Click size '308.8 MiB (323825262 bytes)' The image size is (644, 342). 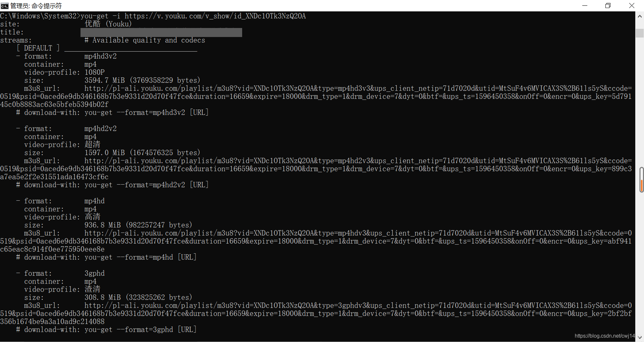(x=138, y=298)
